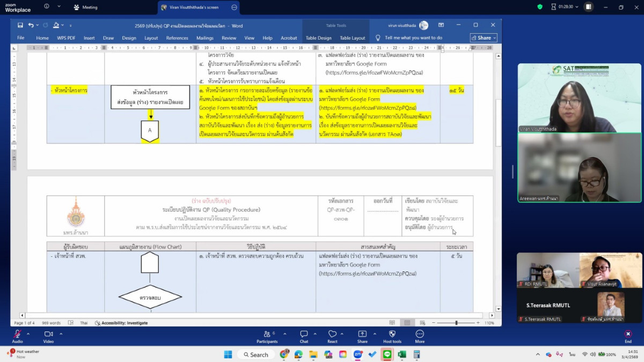Toggle the camera using the Video button
Screen dimensions: 644x362
pyautogui.click(x=48, y=334)
